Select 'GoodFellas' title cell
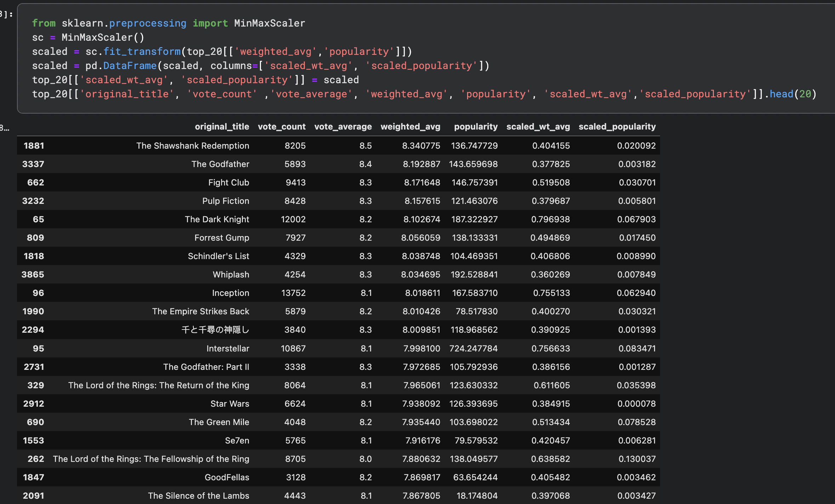This screenshot has width=835, height=504. click(x=227, y=477)
